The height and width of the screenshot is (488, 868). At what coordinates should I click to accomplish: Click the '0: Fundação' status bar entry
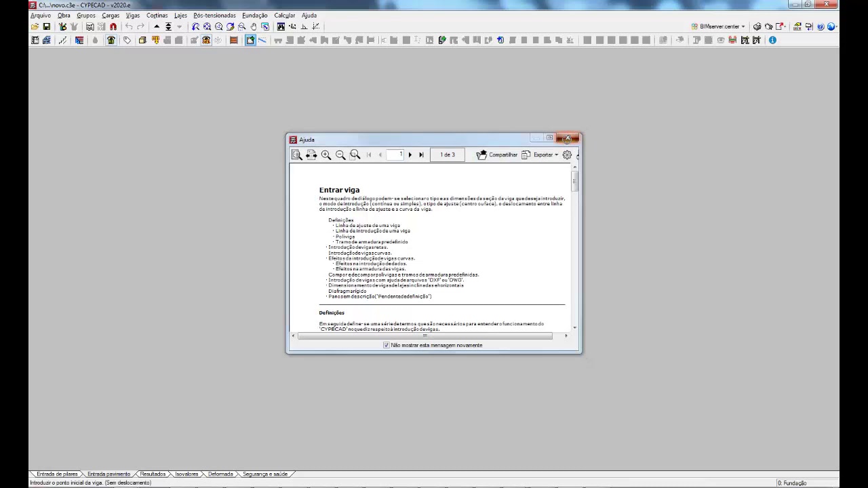click(x=792, y=483)
